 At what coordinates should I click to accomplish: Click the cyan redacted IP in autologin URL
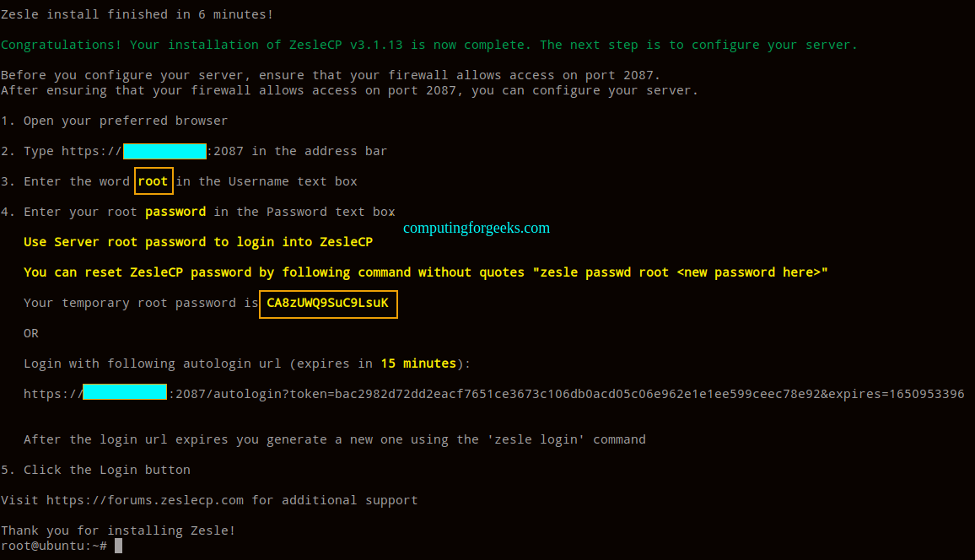124,392
